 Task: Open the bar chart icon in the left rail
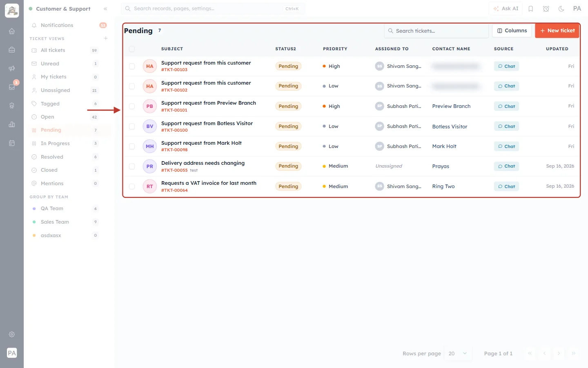coord(12,124)
